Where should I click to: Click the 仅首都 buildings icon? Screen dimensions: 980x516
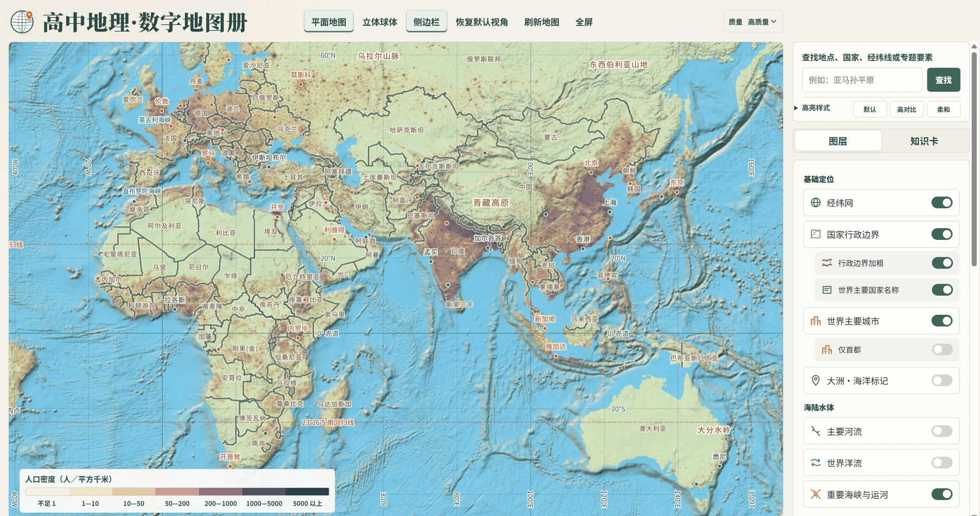tap(827, 349)
